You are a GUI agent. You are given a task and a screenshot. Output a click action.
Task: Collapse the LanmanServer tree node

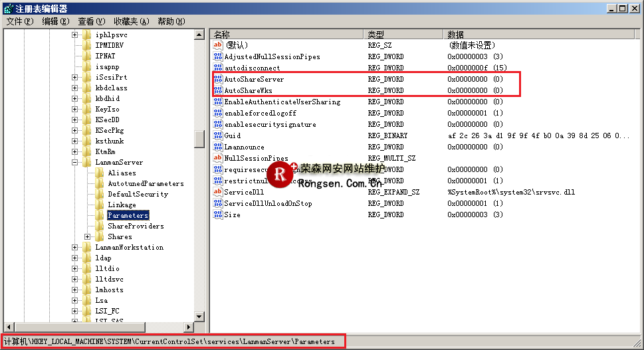[75, 162]
